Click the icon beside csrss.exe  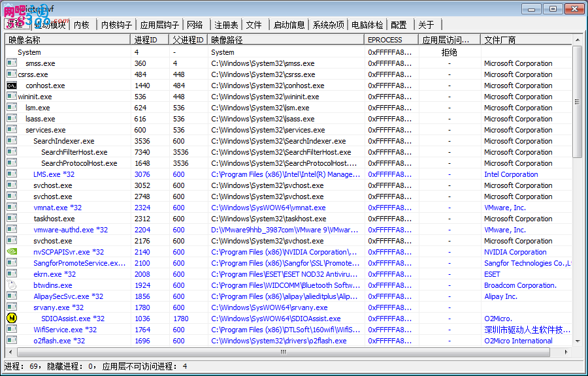pyautogui.click(x=12, y=74)
